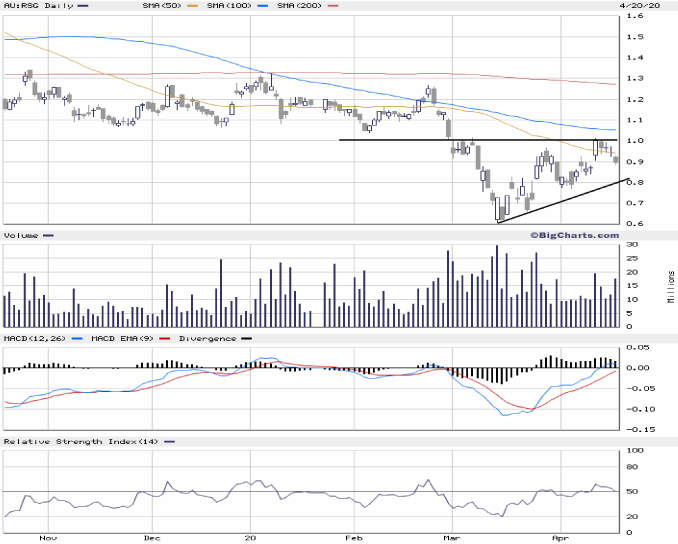Screen dimensions: 678x544
Task: Open the BigCharts.com watermark link
Action: coord(580,235)
